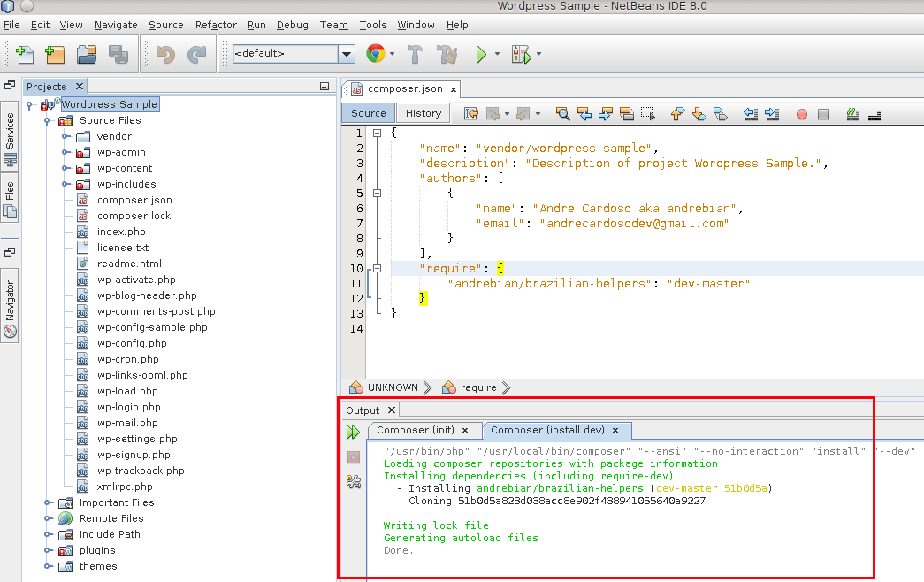Open the File menu
924x582 pixels.
(11, 25)
